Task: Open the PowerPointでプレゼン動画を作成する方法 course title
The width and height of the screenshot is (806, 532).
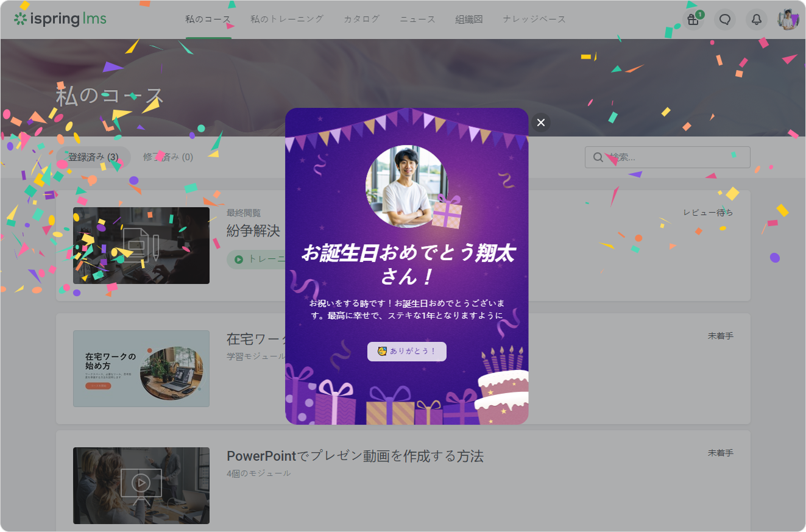Action: click(355, 456)
